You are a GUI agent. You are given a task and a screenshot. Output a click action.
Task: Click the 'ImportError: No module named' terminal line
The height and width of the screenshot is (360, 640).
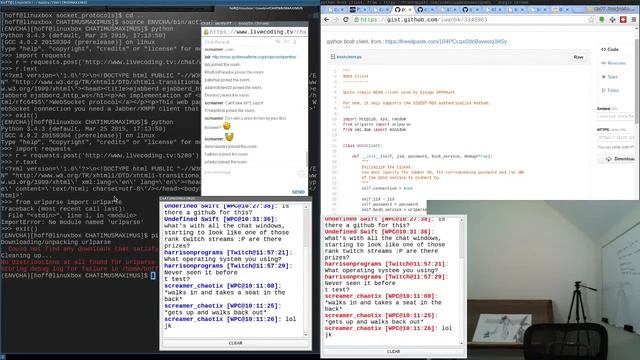[72, 222]
